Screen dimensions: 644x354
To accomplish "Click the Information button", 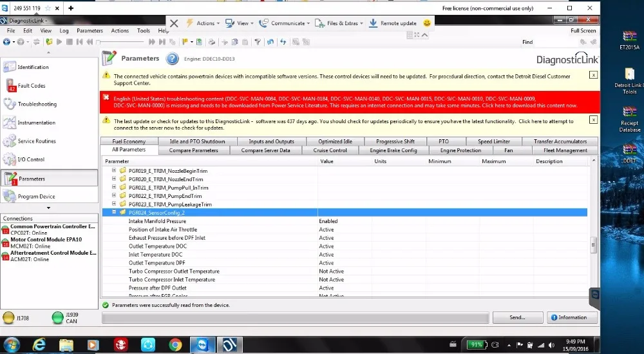I will tap(569, 317).
